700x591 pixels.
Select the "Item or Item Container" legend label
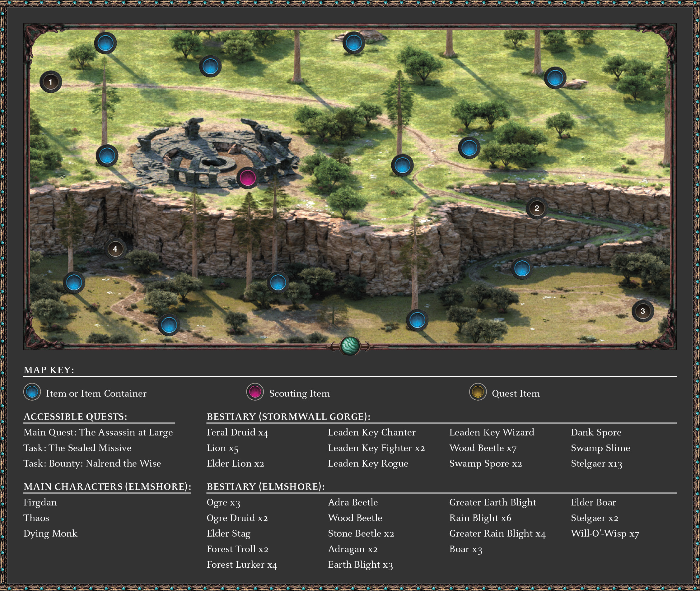point(96,393)
